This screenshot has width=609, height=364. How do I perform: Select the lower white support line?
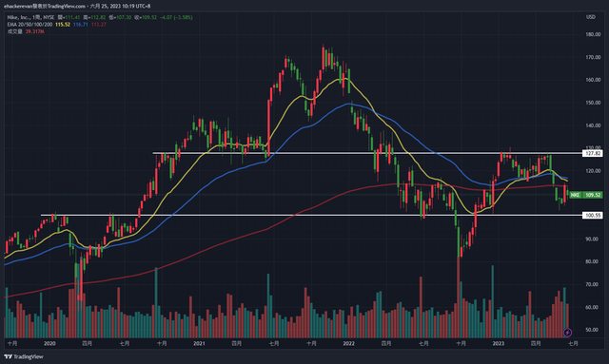pyautogui.click(x=311, y=215)
